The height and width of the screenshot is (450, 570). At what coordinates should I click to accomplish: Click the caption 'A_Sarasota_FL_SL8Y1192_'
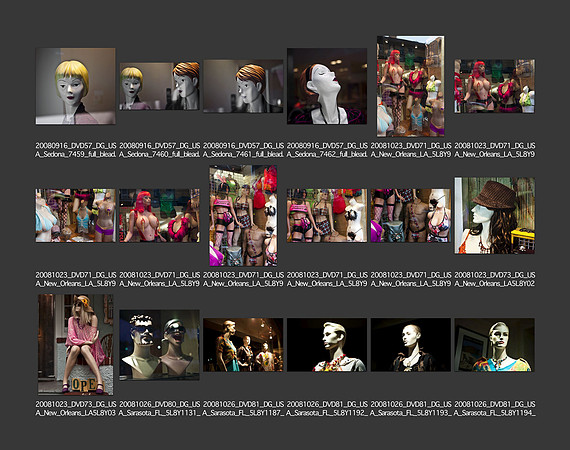point(327,413)
